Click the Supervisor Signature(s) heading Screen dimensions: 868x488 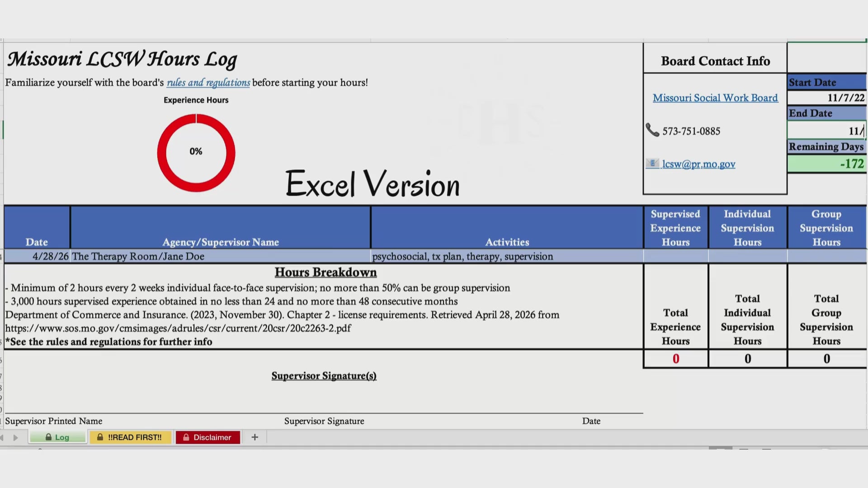(324, 376)
